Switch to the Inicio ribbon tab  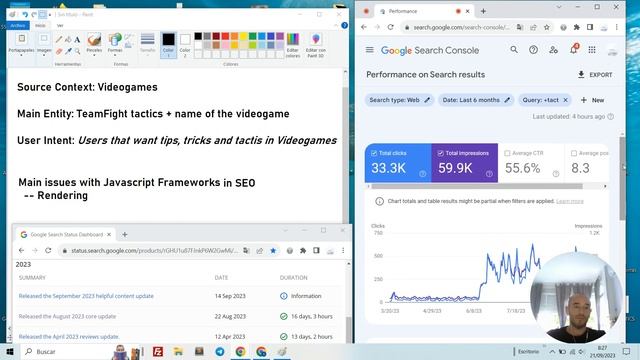pos(40,25)
